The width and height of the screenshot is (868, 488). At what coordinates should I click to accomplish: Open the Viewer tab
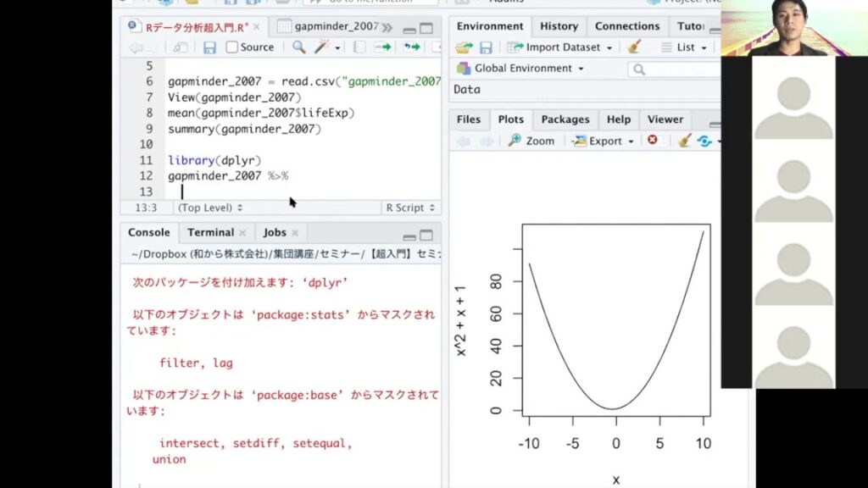[x=665, y=119]
